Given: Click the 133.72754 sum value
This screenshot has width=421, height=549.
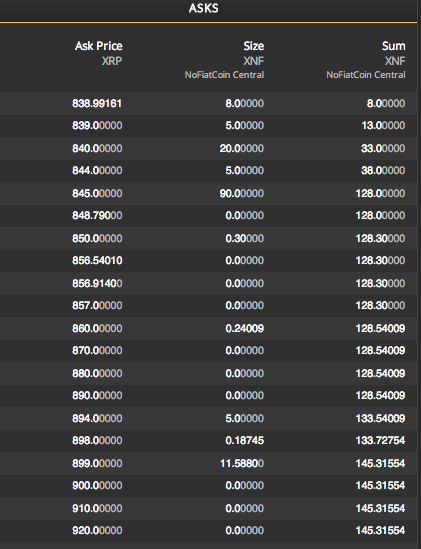Looking at the screenshot, I should (x=381, y=440).
